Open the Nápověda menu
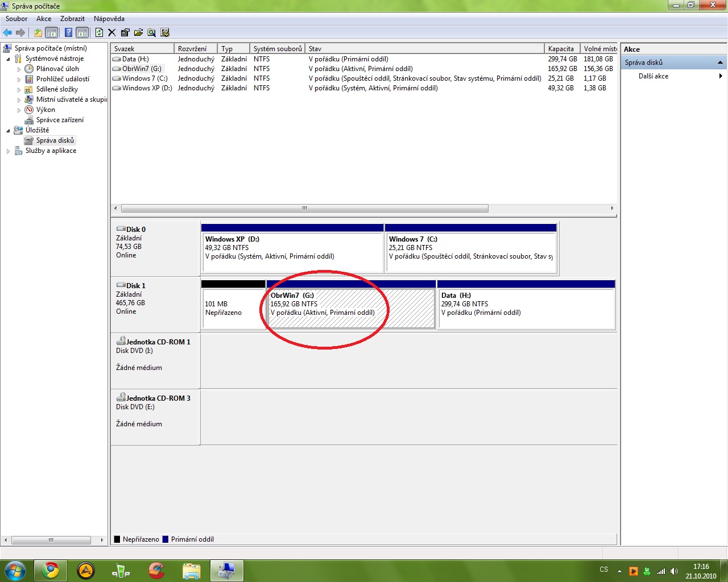 (x=109, y=19)
